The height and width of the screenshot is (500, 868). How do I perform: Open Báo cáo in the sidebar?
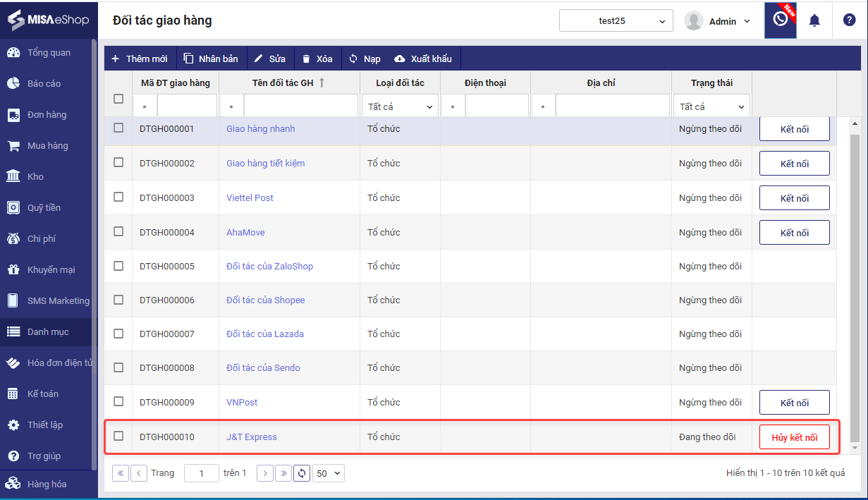tap(44, 83)
